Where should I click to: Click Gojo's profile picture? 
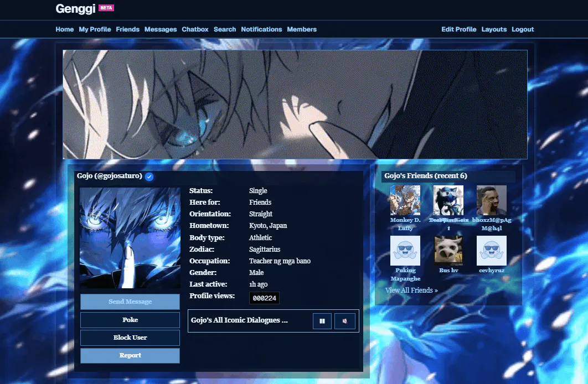[130, 238]
